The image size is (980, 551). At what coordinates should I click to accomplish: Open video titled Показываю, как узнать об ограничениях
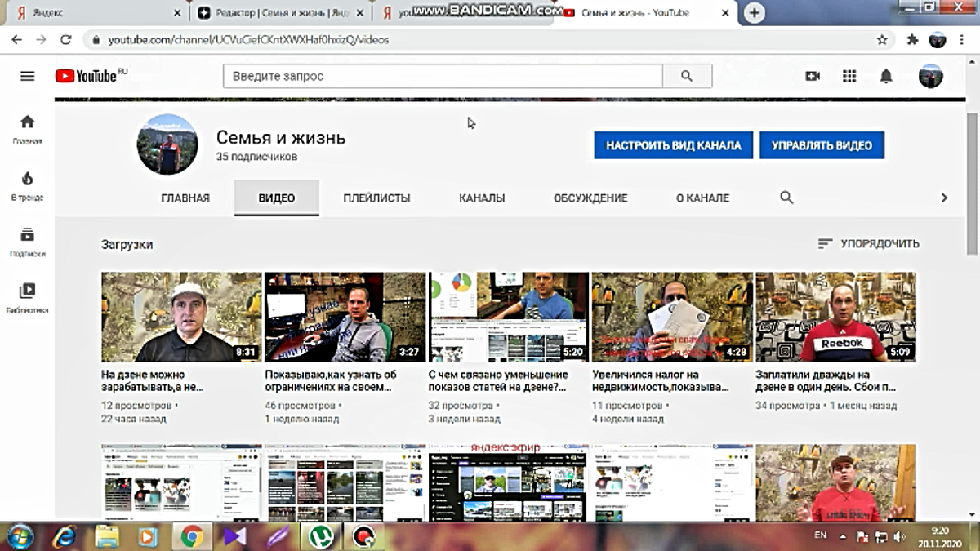click(x=331, y=381)
